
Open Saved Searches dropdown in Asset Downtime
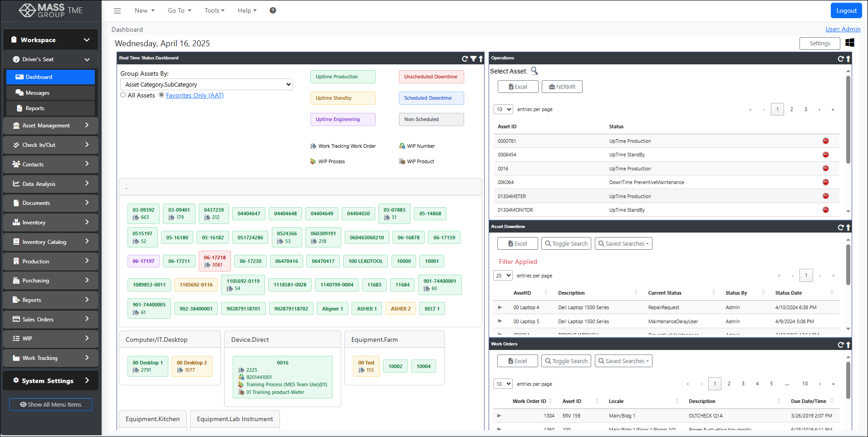click(x=623, y=243)
